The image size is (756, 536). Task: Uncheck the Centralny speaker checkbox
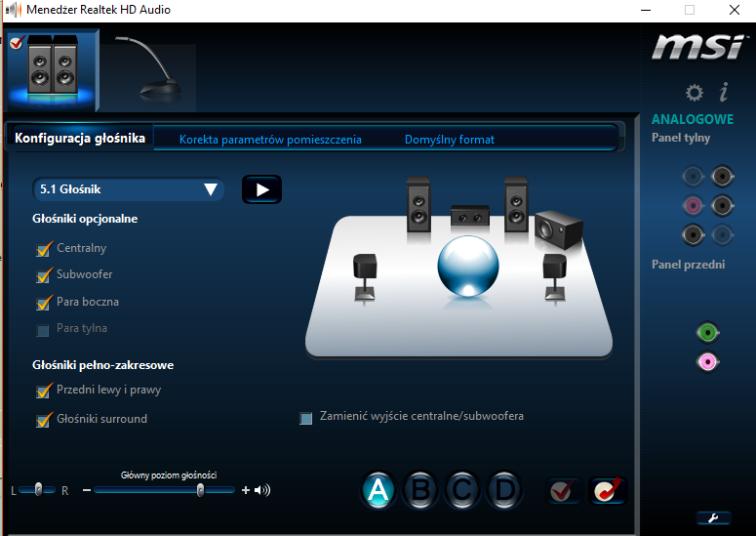43,249
